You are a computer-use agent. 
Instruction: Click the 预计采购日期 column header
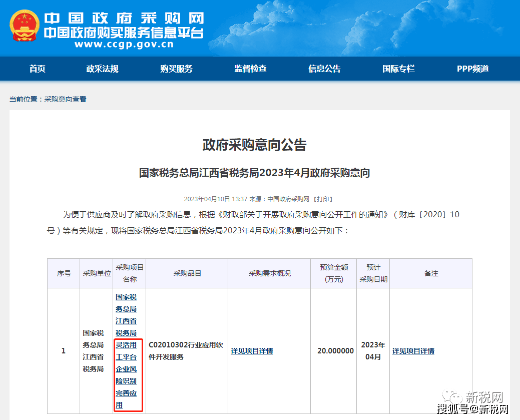tap(373, 273)
